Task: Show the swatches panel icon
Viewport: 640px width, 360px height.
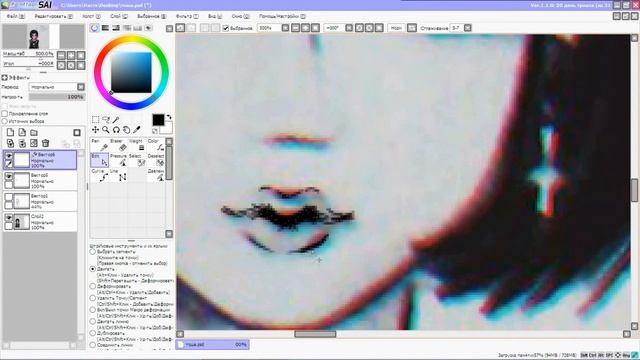Action: point(138,28)
